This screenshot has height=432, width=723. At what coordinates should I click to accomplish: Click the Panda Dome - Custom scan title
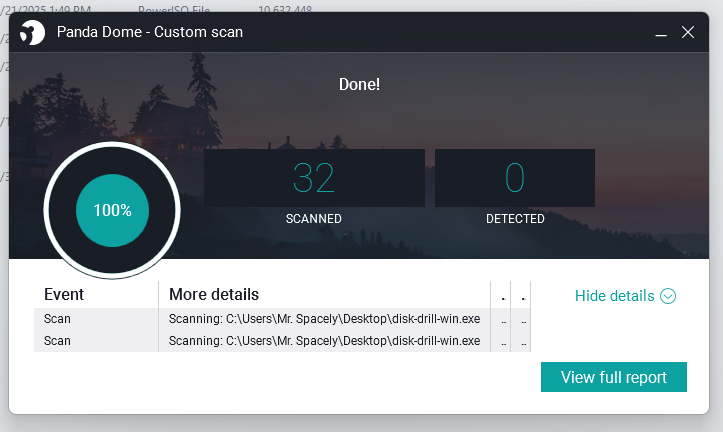click(x=150, y=32)
